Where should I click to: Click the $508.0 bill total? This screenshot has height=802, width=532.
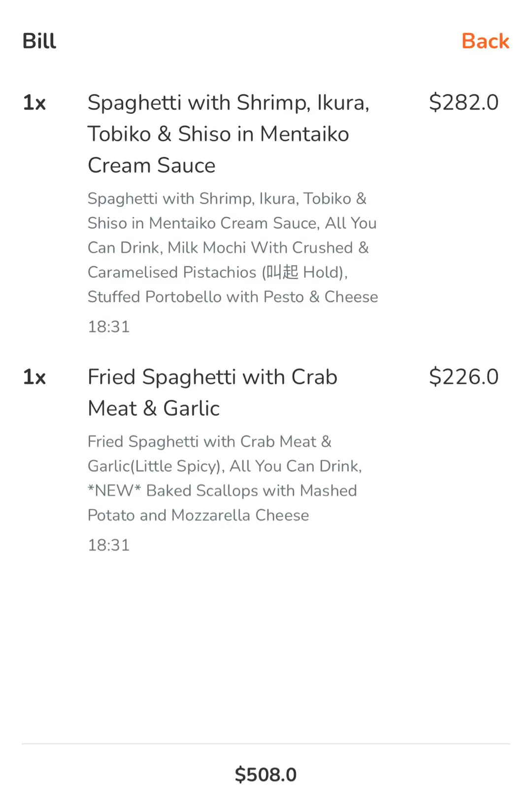[266, 774]
